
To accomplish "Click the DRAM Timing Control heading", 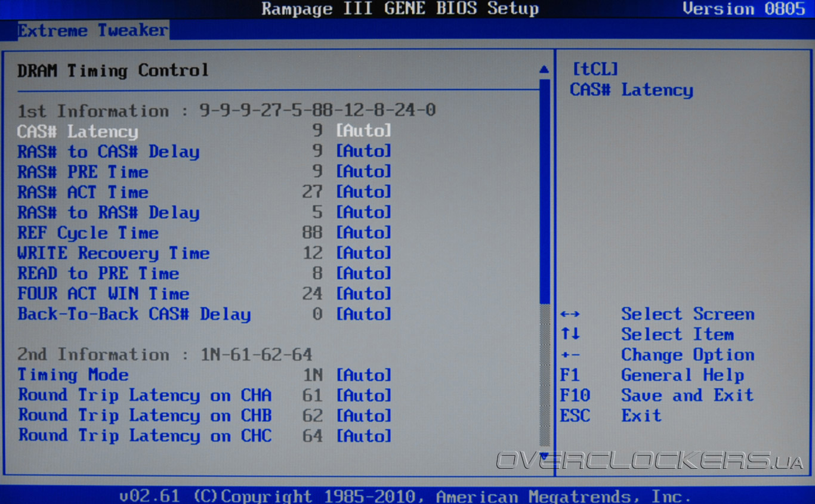I will click(113, 70).
